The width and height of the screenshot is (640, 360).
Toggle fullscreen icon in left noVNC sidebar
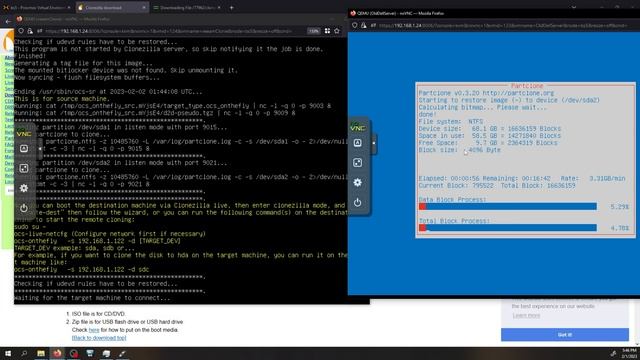coord(24,168)
